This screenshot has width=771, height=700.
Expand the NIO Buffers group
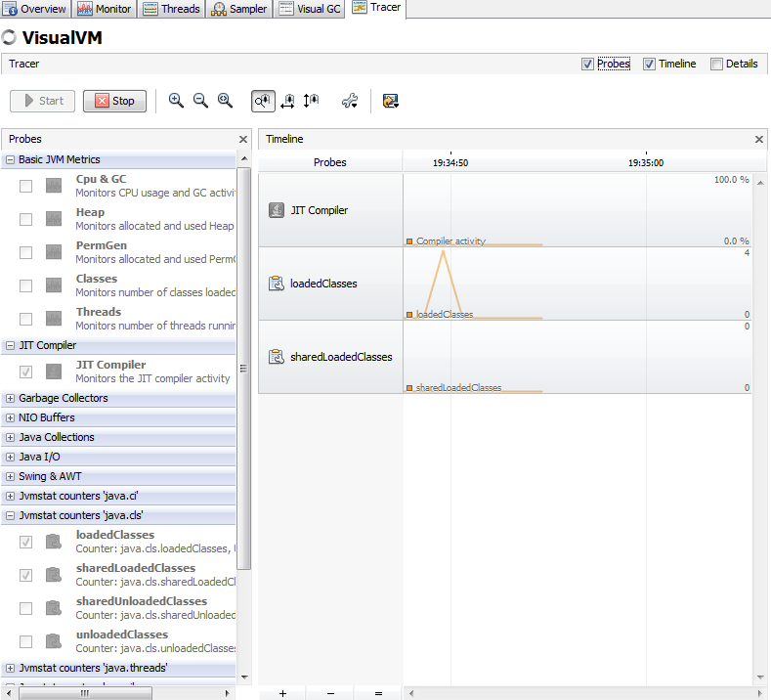(x=10, y=418)
